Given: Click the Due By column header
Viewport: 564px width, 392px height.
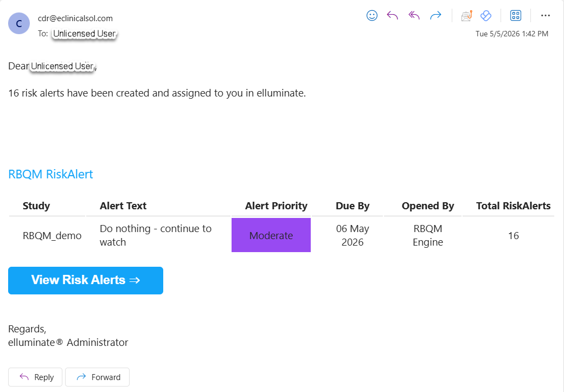Looking at the screenshot, I should 352,205.
